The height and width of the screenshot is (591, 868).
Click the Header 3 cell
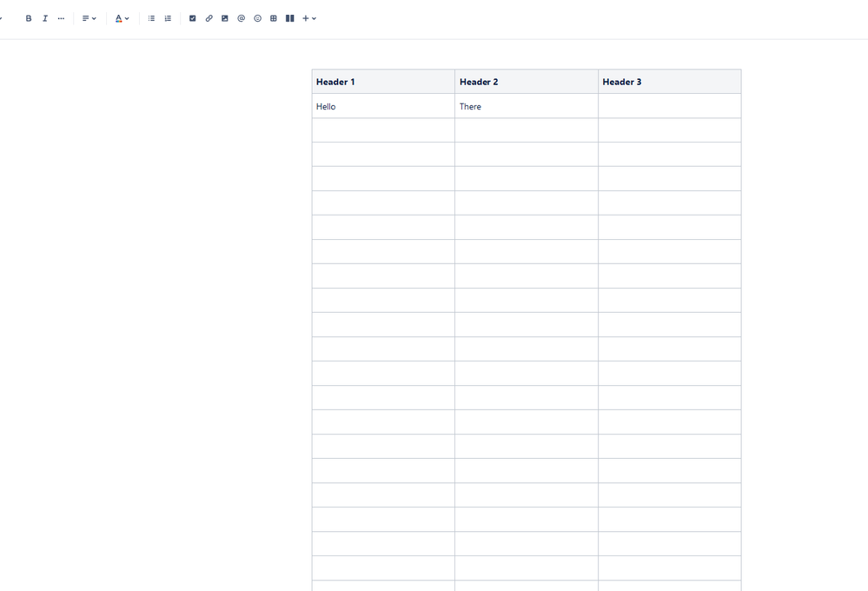pyautogui.click(x=670, y=82)
